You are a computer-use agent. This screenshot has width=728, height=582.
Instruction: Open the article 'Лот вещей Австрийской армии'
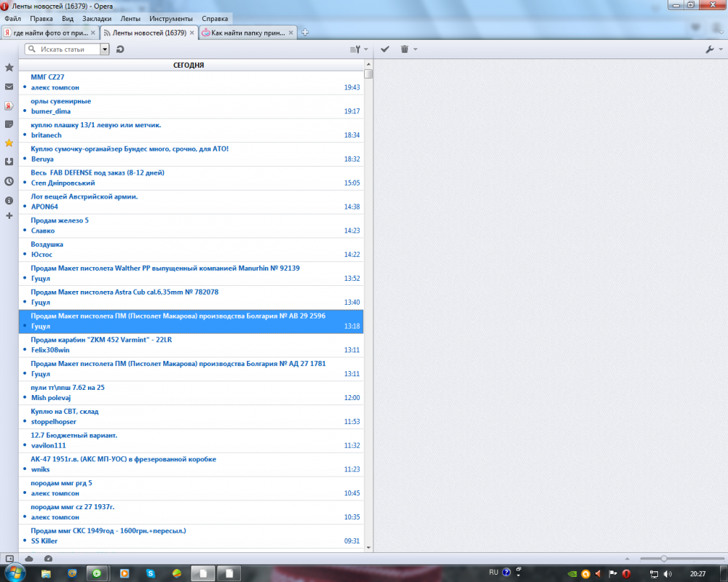84,196
